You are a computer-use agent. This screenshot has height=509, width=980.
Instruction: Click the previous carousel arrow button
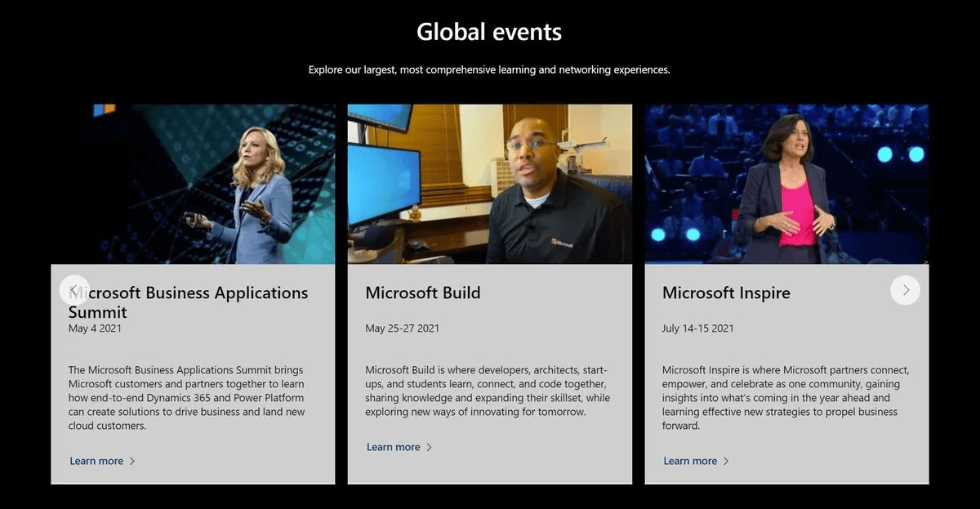coord(74,290)
